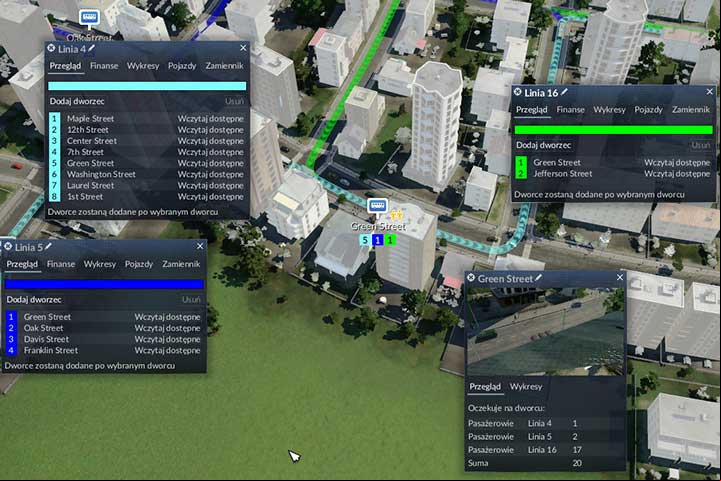Screen dimensions: 721x481
Task: Open cargo setting for 12th Street stop
Action: click(211, 130)
